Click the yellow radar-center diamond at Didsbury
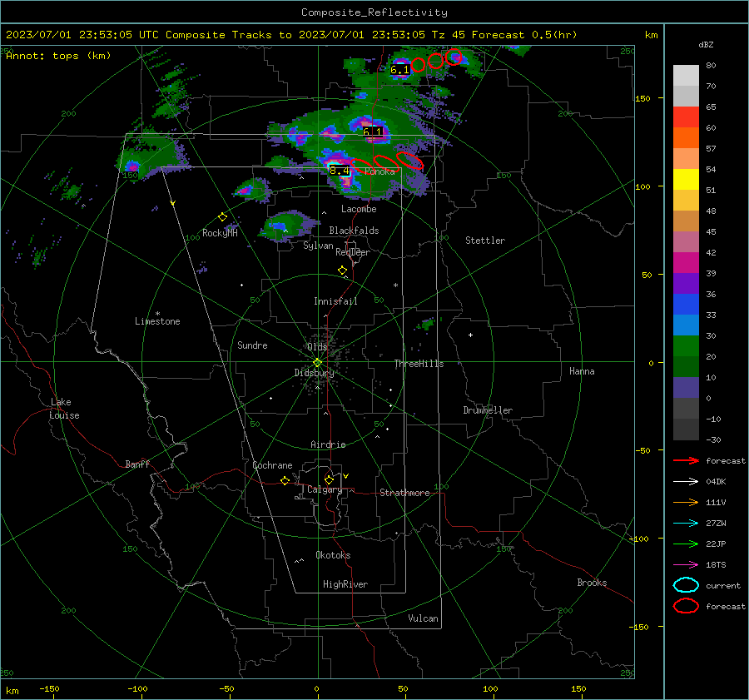The height and width of the screenshot is (700, 749). tap(317, 363)
